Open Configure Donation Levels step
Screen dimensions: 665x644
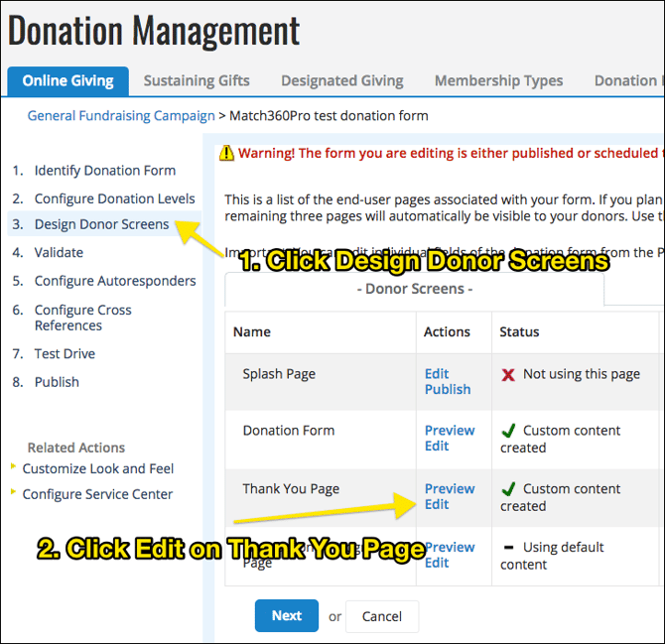coord(114,198)
